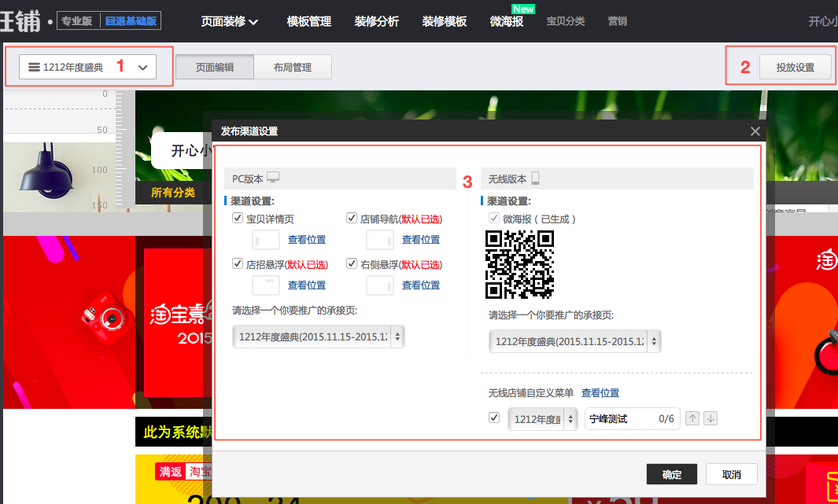Toggle the 无线店铺自定义菜单 checkbox
The height and width of the screenshot is (504, 838).
493,418
